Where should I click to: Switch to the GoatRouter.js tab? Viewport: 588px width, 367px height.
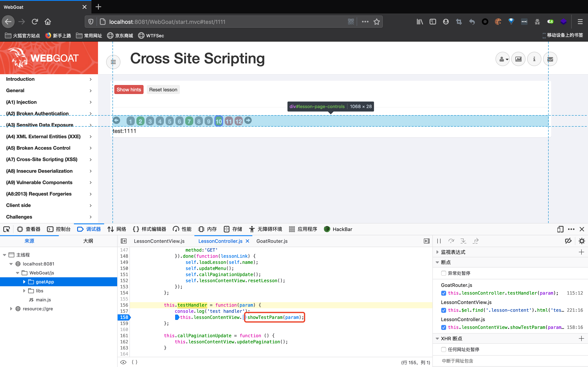[x=272, y=241]
